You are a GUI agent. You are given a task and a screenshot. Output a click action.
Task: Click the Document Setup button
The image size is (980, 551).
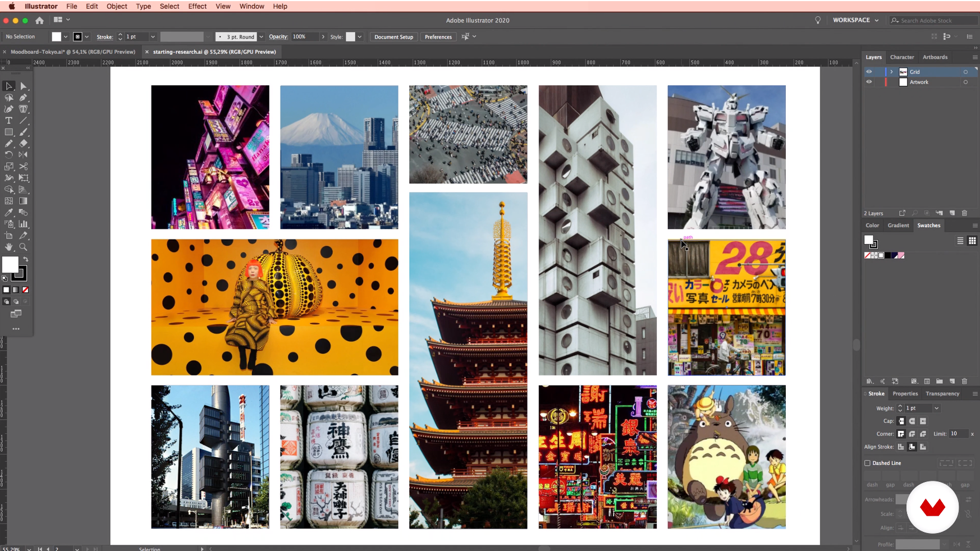tap(393, 37)
